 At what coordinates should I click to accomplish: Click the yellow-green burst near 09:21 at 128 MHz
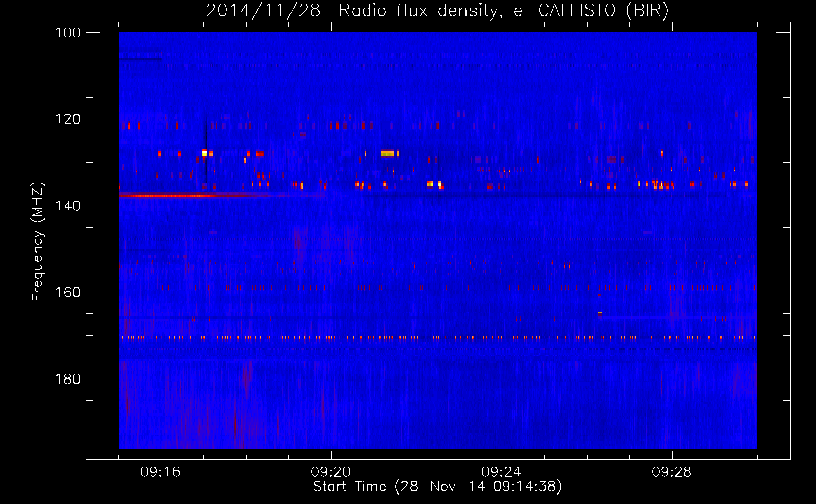(x=388, y=153)
